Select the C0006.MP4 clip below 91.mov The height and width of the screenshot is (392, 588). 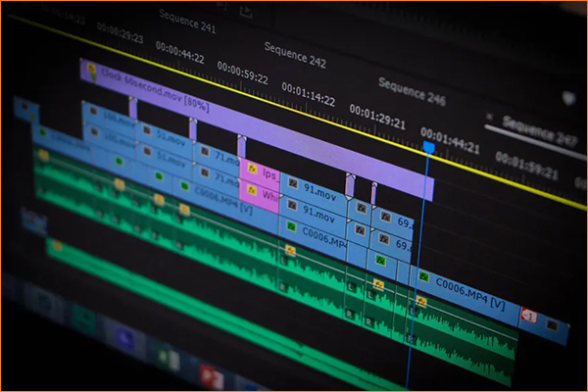[313, 236]
